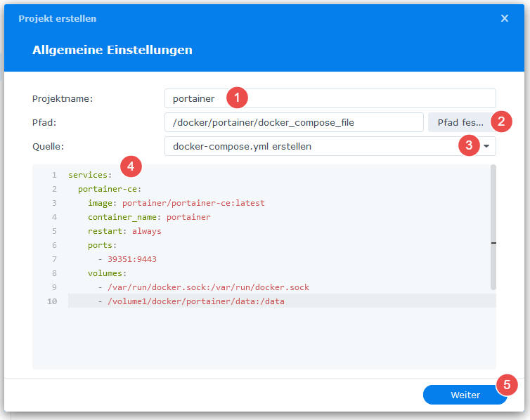Click the 'services:' line in the editor
Screen dimensions: 530x420
(x=90, y=175)
